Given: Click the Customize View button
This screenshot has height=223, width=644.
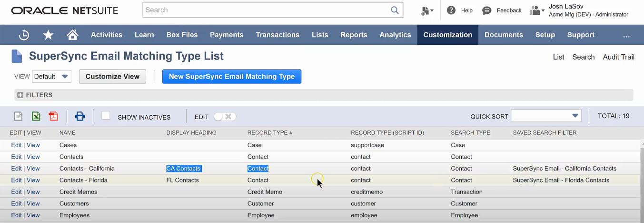Looking at the screenshot, I should click(112, 76).
